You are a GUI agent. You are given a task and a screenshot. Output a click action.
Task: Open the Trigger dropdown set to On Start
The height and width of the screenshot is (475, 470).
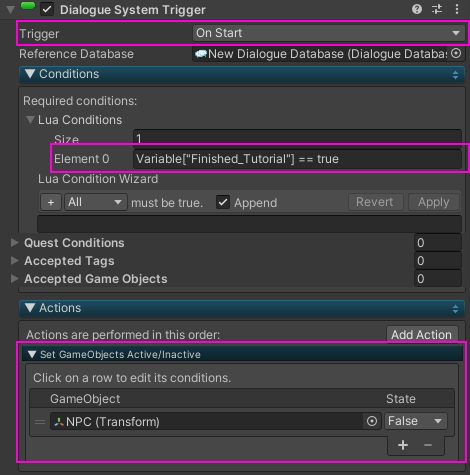click(329, 33)
